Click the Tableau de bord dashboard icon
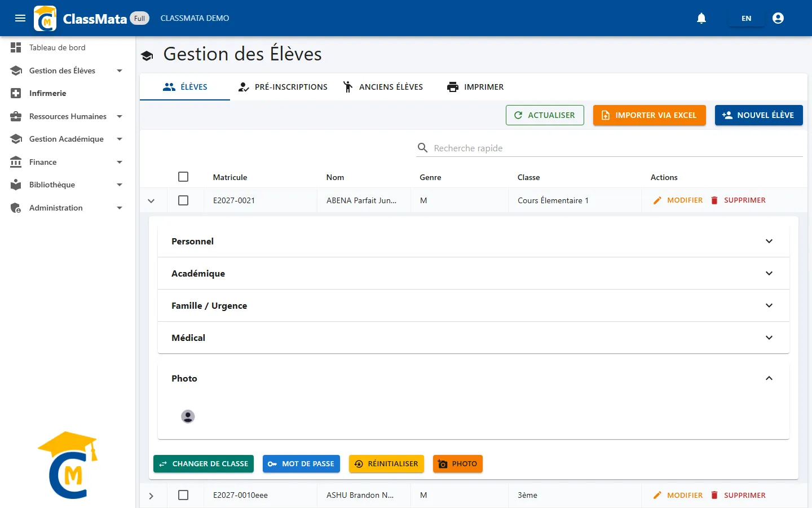Screen dimensions: 812x508 point(16,47)
